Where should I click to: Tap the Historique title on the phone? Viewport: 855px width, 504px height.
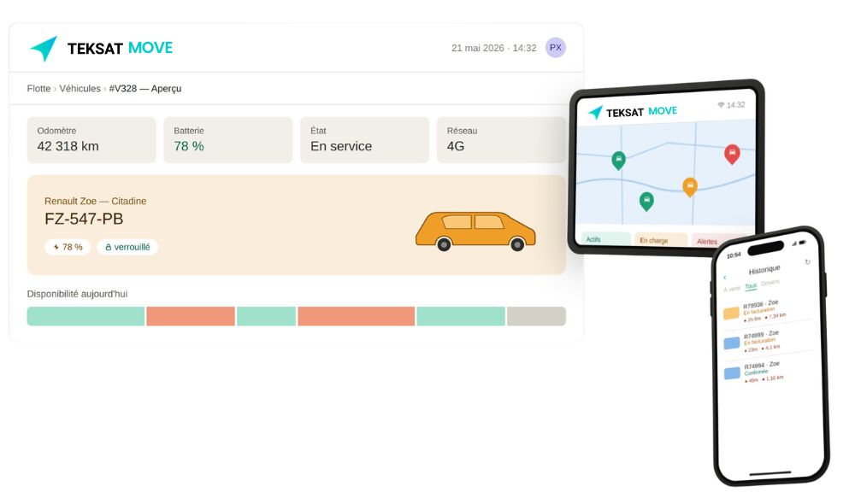click(764, 270)
